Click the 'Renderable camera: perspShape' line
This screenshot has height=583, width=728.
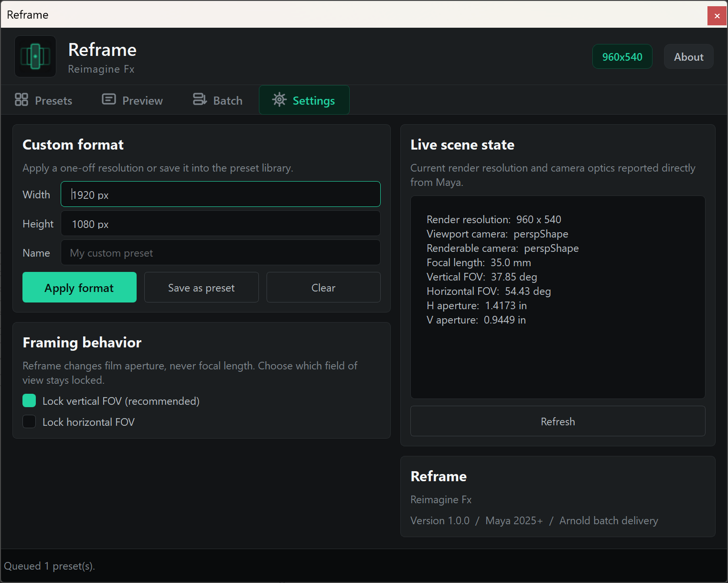(503, 248)
